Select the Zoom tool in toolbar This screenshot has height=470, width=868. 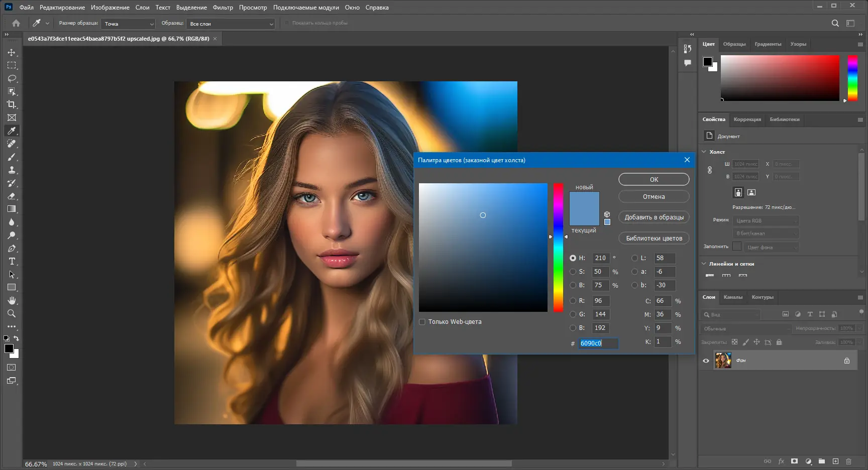(x=12, y=313)
